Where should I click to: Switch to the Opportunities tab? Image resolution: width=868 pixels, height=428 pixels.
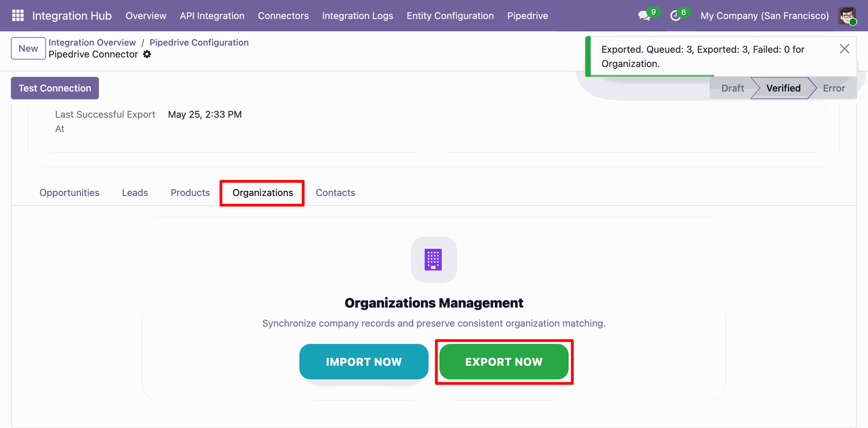[x=69, y=193]
